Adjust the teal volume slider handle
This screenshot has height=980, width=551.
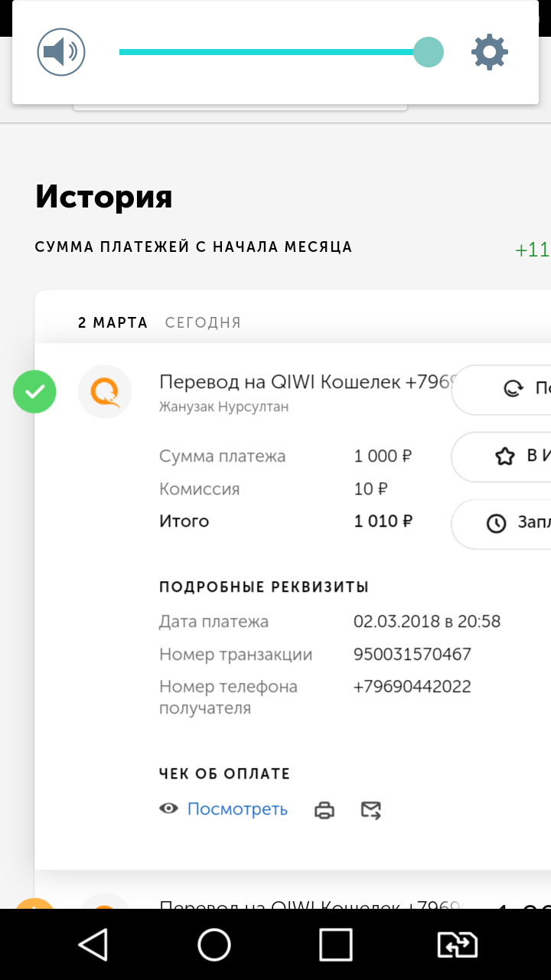(x=429, y=52)
